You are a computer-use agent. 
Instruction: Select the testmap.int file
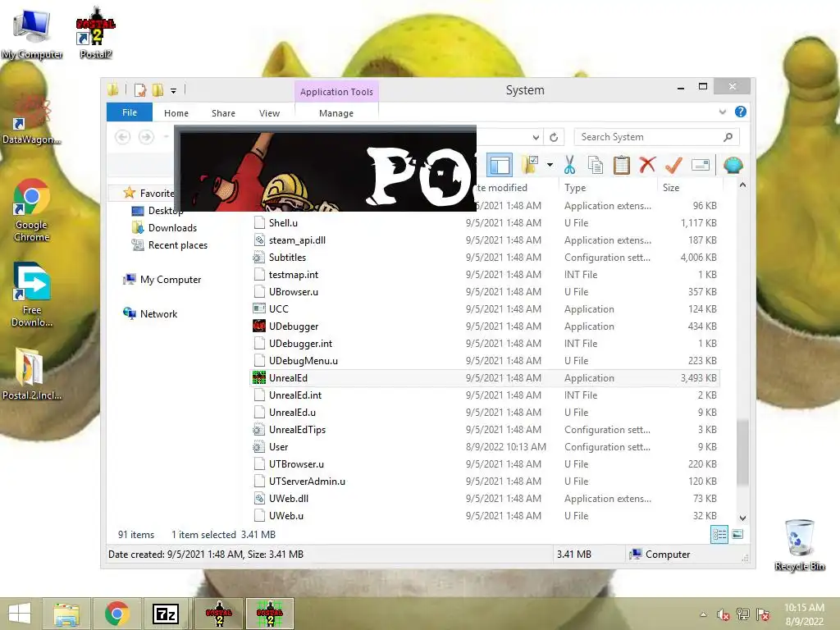[x=485, y=274]
